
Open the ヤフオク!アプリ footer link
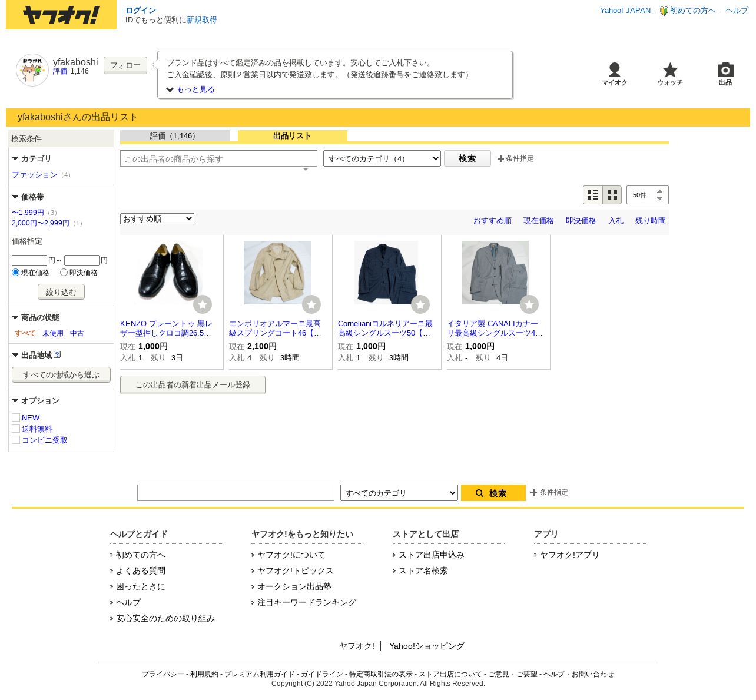pyautogui.click(x=569, y=555)
